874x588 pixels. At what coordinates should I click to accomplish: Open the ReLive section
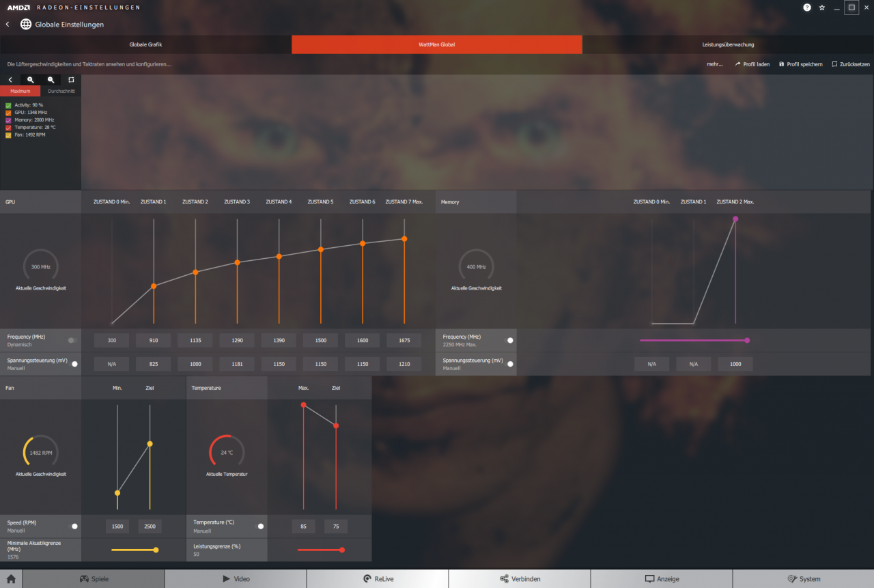point(378,578)
